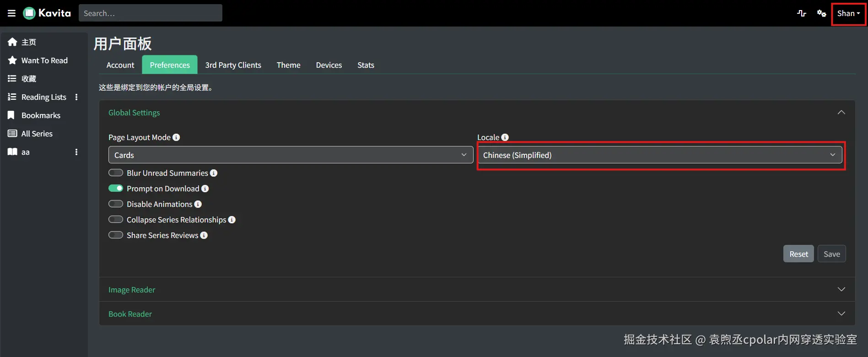Screen dimensions: 868x357
Task: Open All Series in sidebar
Action: 37,134
